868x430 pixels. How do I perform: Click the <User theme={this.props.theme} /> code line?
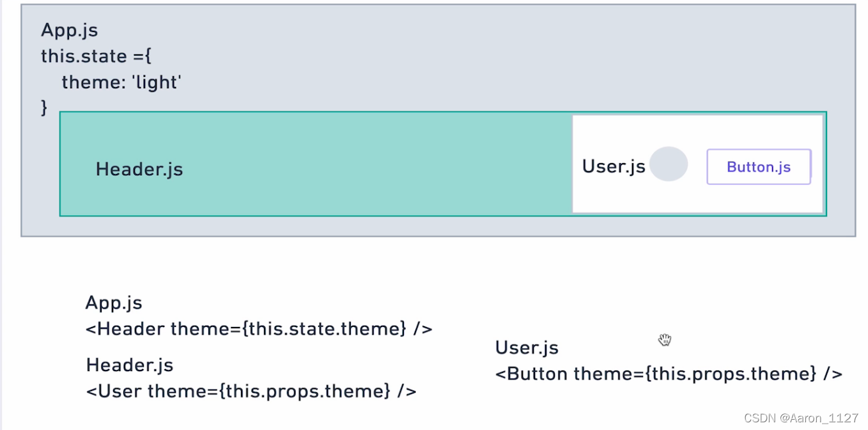(251, 390)
